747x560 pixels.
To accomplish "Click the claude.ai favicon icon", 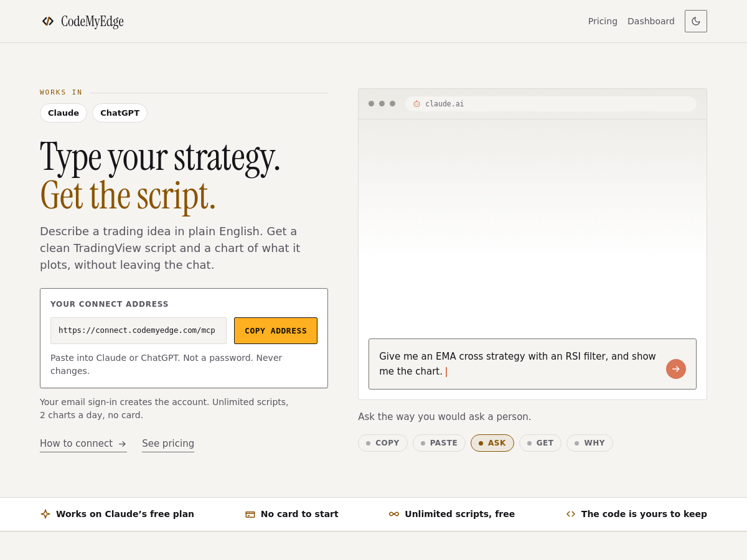I will 416,104.
